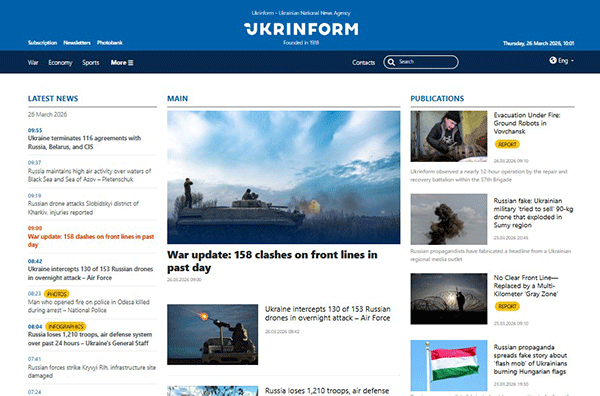This screenshot has height=396, width=600.
Task: Open main headline 'War update: 158 clashes'
Action: (272, 261)
